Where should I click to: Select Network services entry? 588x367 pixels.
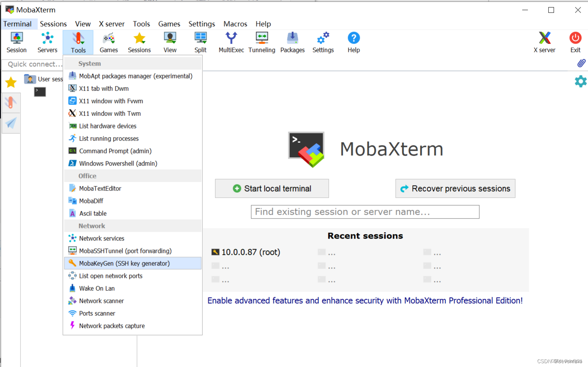(133, 239)
